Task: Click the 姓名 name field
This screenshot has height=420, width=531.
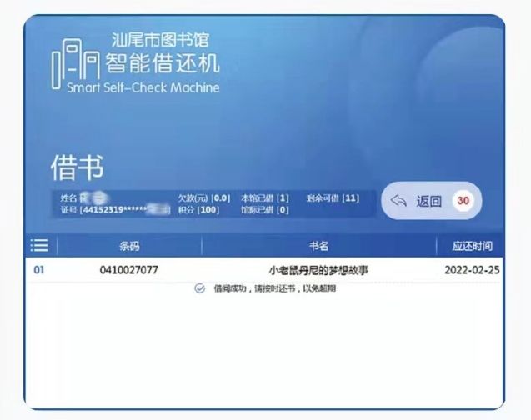Action: (x=83, y=198)
